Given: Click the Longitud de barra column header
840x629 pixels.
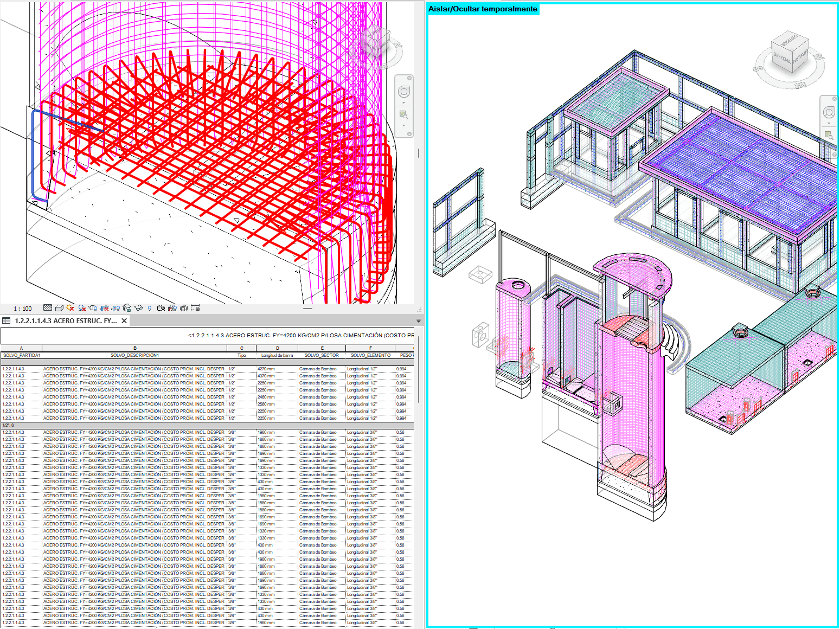Looking at the screenshot, I should (x=277, y=356).
